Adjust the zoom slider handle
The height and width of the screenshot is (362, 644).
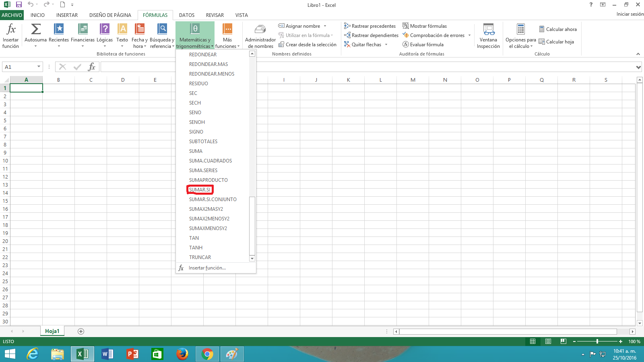(597, 341)
